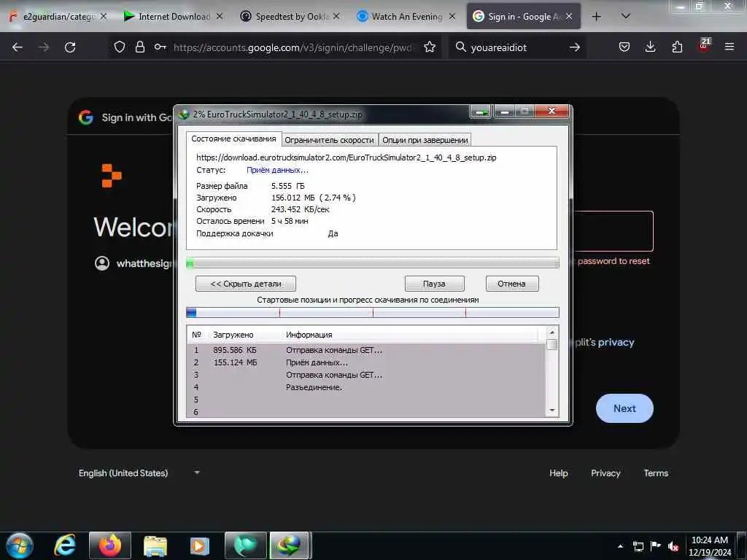Select the Состояние скачивания tab
The image size is (747, 560).
point(233,139)
